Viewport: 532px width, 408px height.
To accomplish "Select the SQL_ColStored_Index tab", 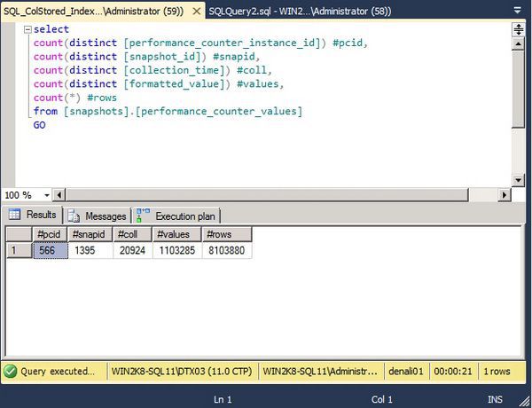I will [93, 12].
